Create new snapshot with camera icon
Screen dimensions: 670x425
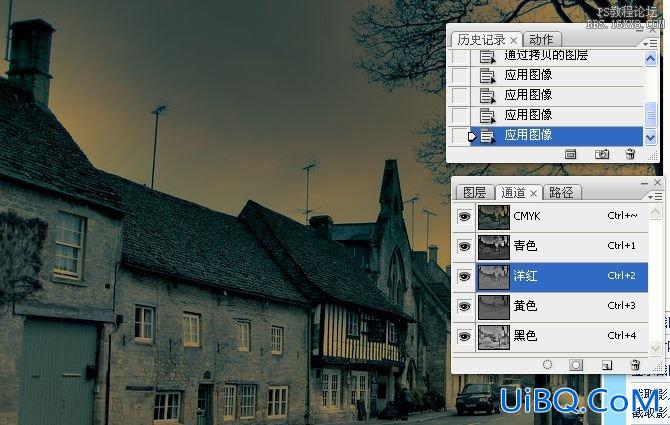pyautogui.click(x=602, y=154)
